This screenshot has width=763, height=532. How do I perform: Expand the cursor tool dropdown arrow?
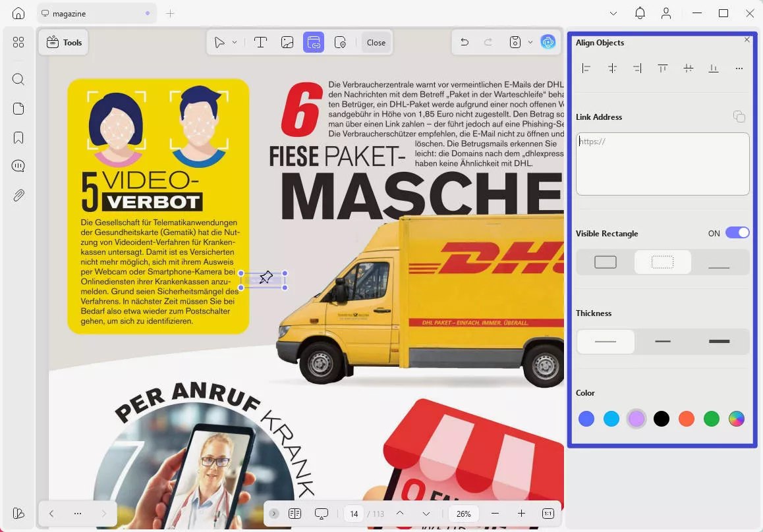point(235,42)
